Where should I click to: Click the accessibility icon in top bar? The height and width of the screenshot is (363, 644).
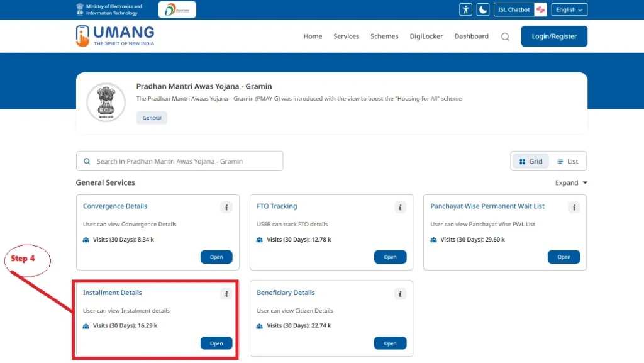[x=465, y=9]
